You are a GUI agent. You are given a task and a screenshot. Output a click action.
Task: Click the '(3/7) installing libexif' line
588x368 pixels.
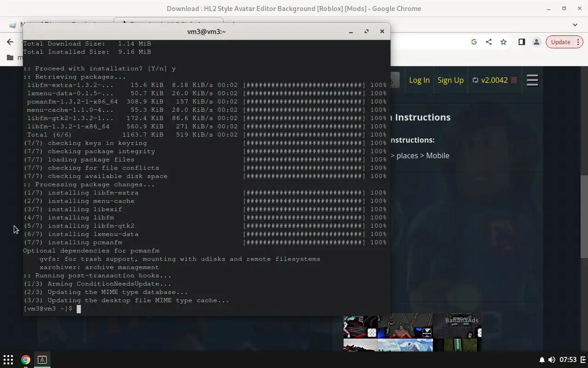[205, 209]
